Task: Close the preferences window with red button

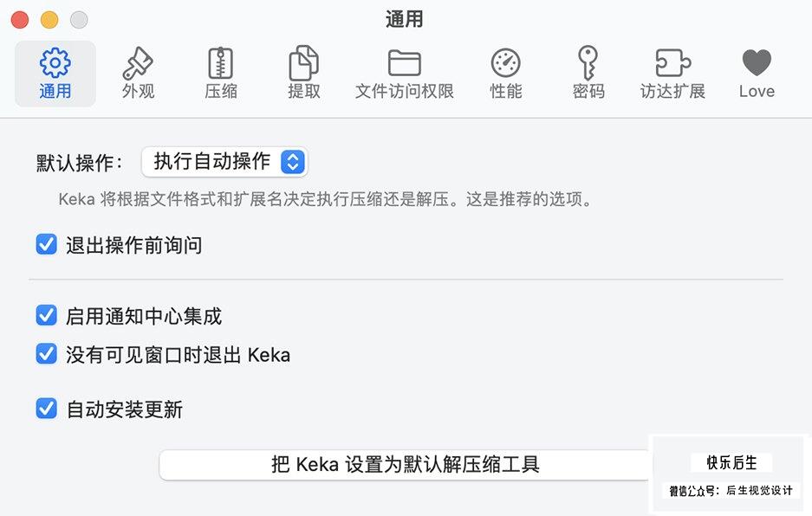Action: click(20, 20)
